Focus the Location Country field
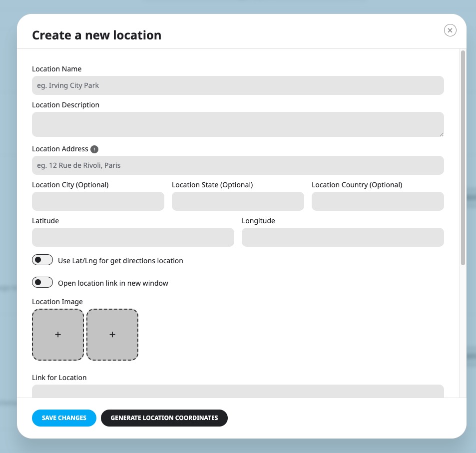This screenshot has height=453, width=476. pyautogui.click(x=378, y=201)
